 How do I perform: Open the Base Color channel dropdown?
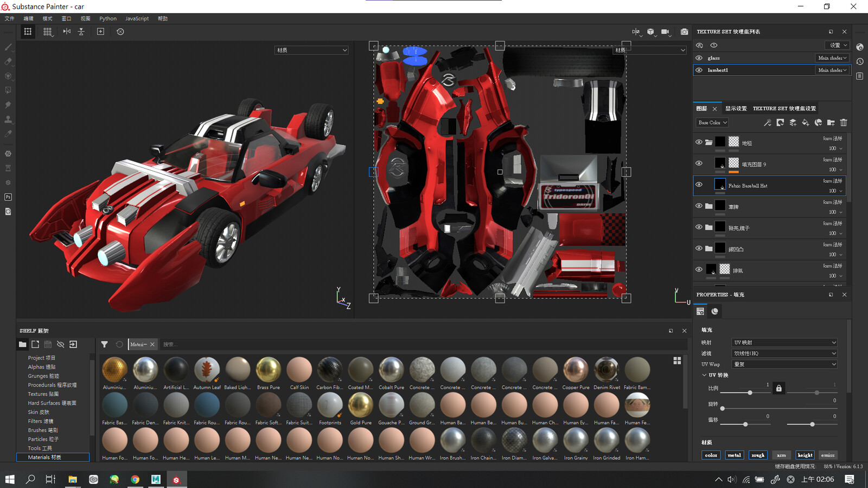pyautogui.click(x=711, y=123)
